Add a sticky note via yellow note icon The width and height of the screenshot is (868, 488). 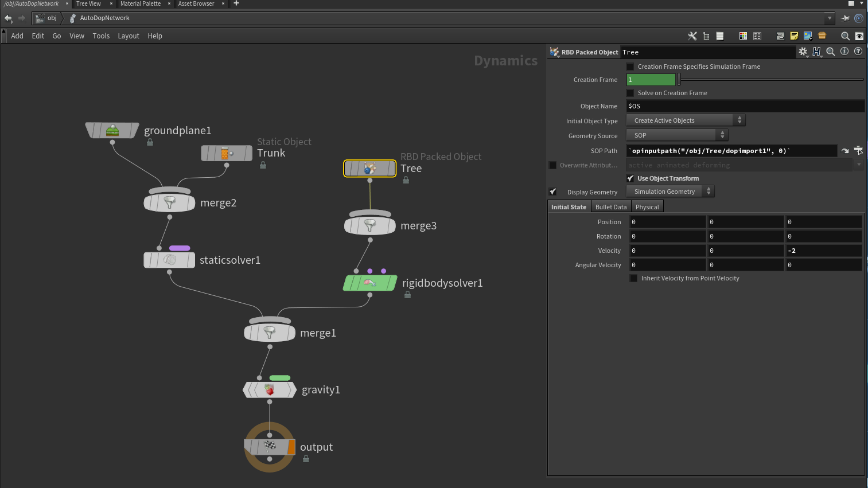coord(794,36)
